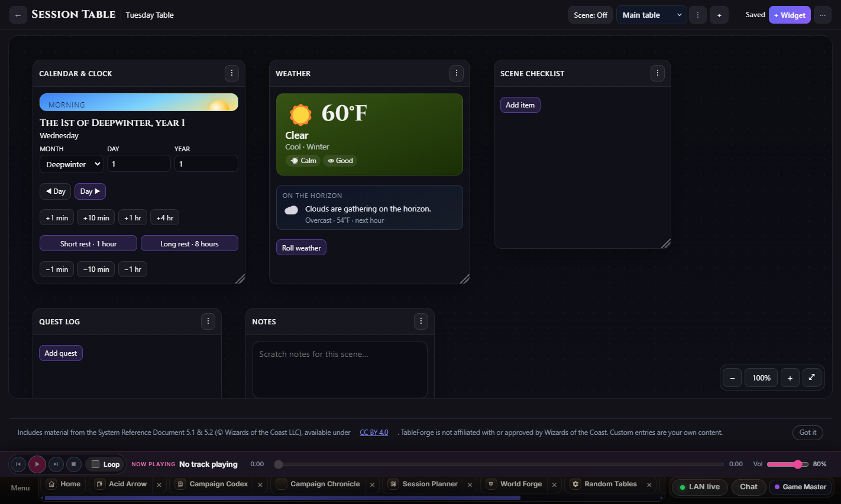Click the Roll weather button
The height and width of the screenshot is (504, 841).
click(x=301, y=248)
